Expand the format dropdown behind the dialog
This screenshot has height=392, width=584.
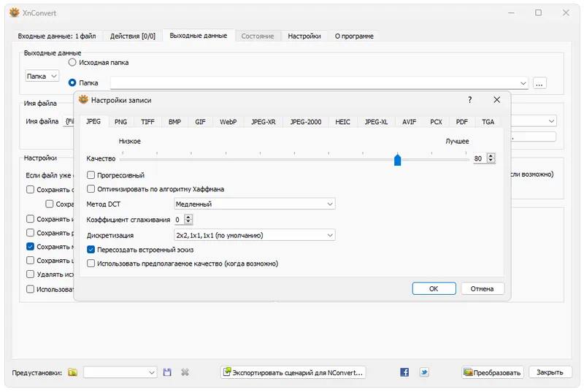pos(551,121)
